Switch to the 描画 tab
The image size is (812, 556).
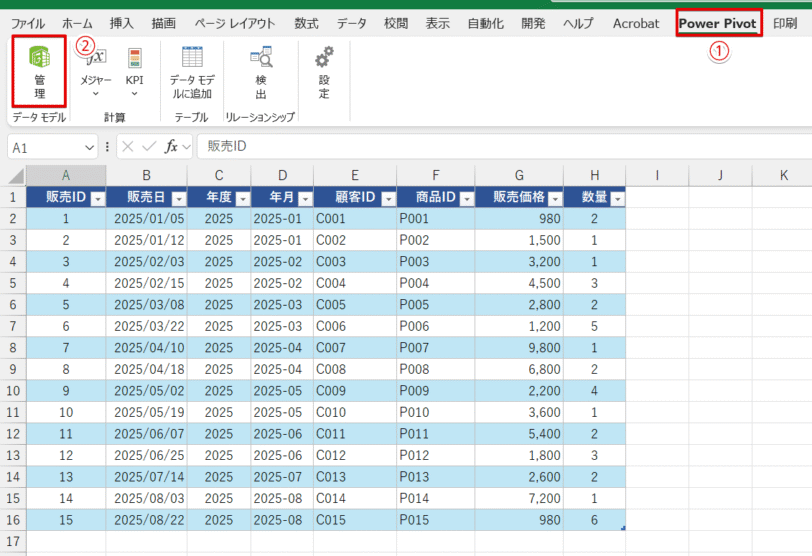[x=164, y=23]
